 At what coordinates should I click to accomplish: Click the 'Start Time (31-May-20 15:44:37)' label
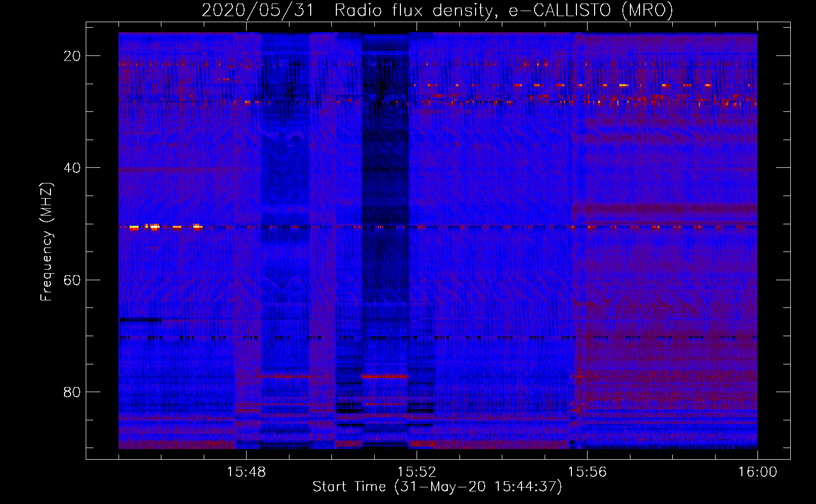tap(437, 487)
